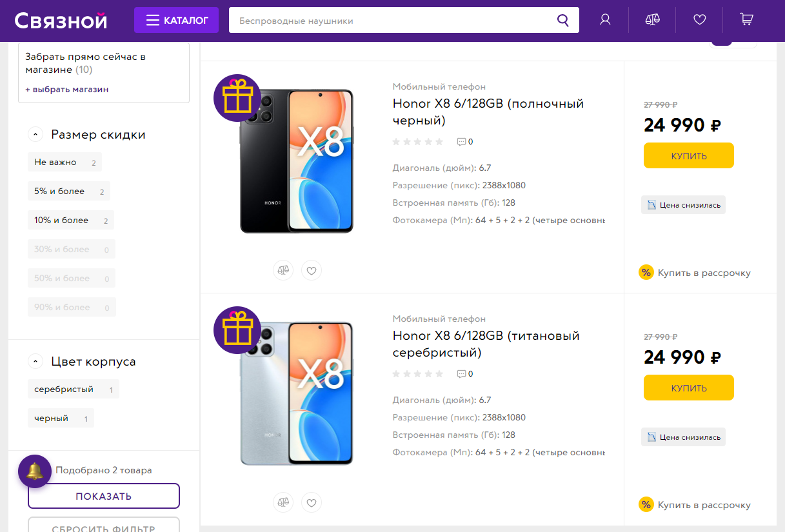Open favorites heart icon in header
The image size is (785, 532).
click(700, 20)
